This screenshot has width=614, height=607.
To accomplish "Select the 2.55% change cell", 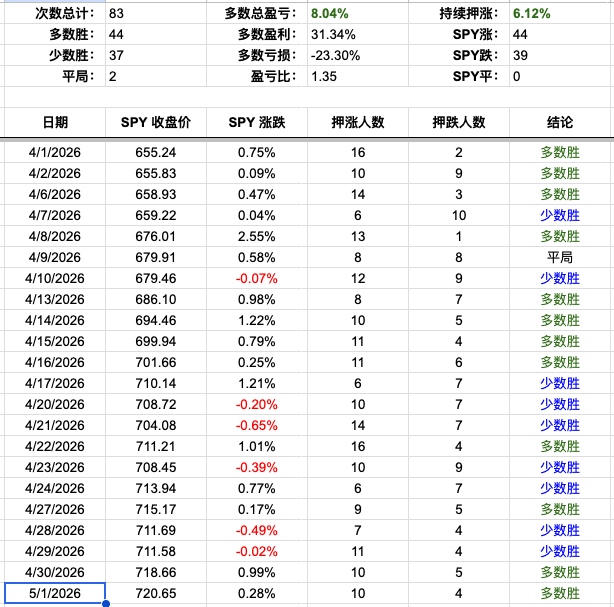I will coord(257,236).
